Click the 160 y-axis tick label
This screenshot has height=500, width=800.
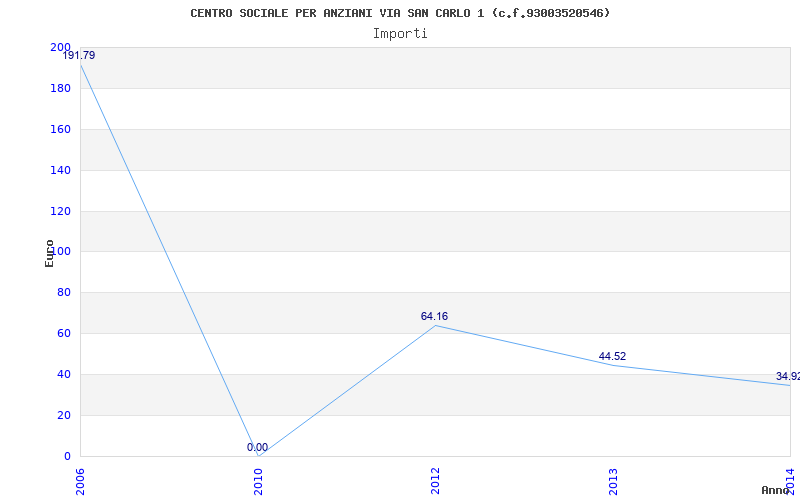click(x=60, y=129)
